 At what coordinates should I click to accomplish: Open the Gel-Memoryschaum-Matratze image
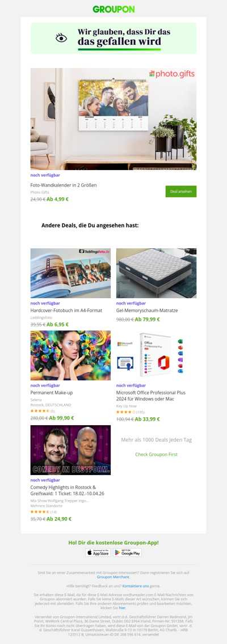click(156, 273)
